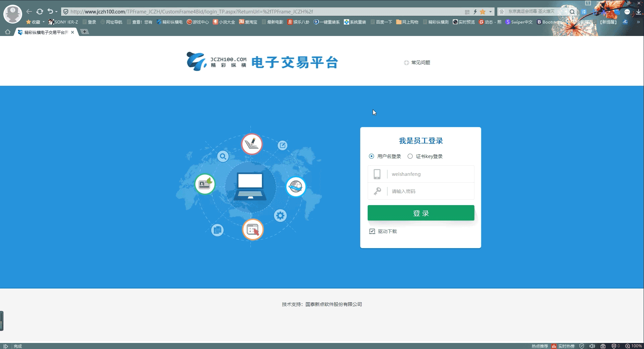Click the status bar play/sidebar toggle icon
This screenshot has width=644, height=349.
coord(6,346)
